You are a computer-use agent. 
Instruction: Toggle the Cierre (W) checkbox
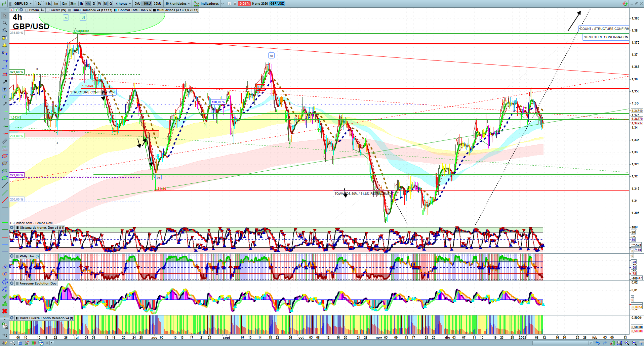click(x=48, y=10)
